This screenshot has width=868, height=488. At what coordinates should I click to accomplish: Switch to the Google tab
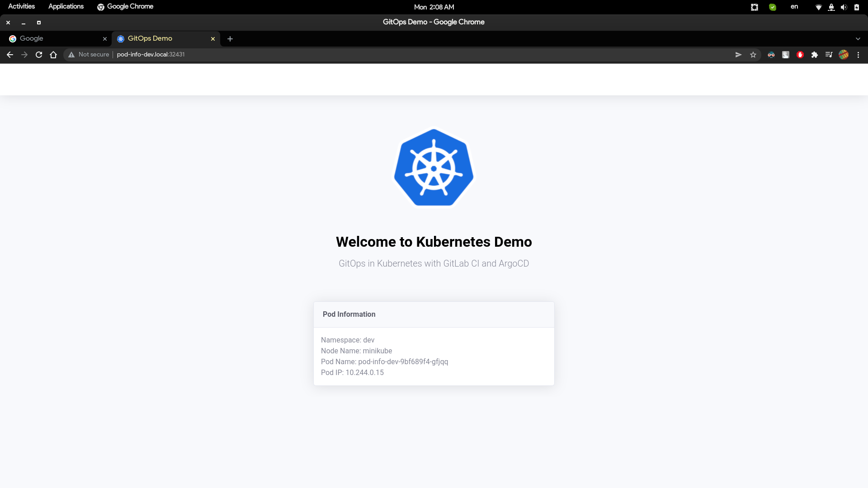pos(57,39)
